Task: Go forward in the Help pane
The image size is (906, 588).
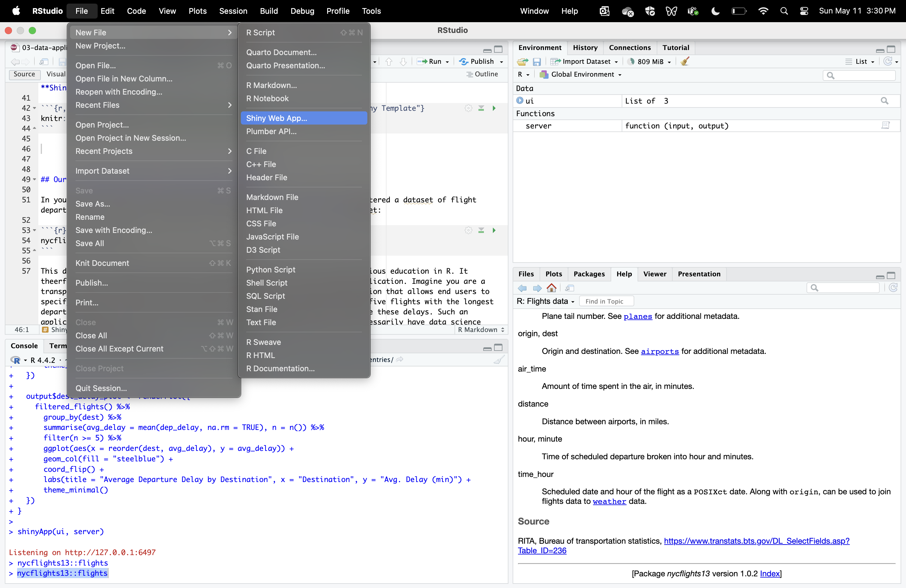Action: click(537, 288)
